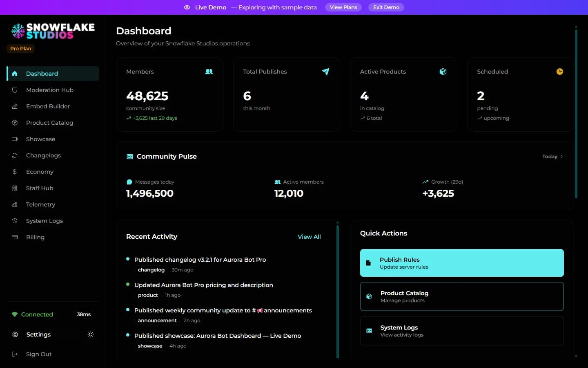Click View All in Recent Activity
The image size is (588, 368).
tap(309, 237)
